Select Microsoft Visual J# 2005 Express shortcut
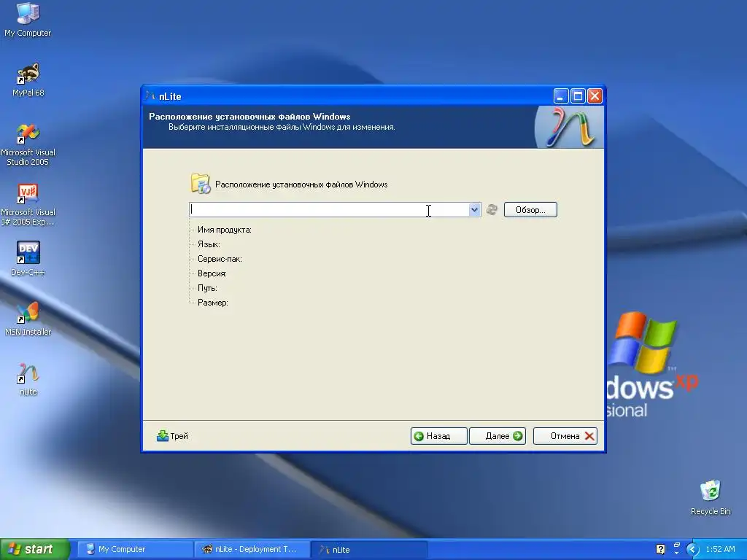Viewport: 747px width, 560px height. [x=28, y=205]
